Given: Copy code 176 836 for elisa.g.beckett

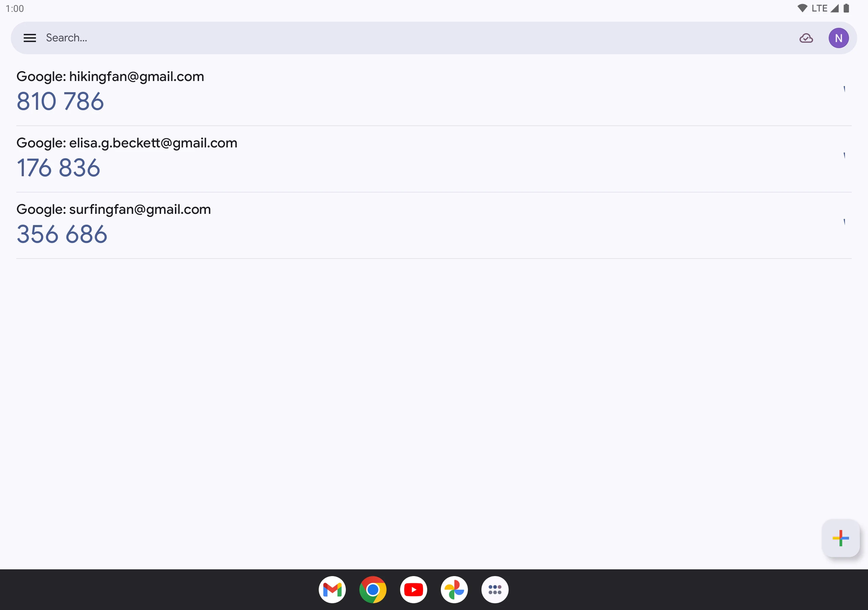Looking at the screenshot, I should pyautogui.click(x=59, y=168).
